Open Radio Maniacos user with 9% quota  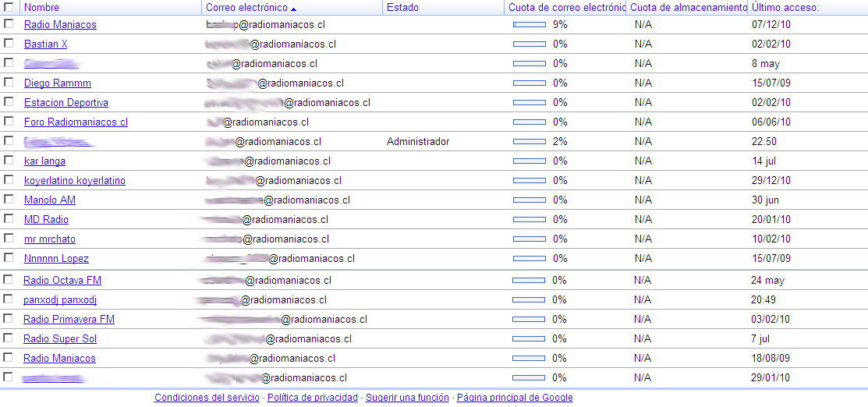coord(60,24)
